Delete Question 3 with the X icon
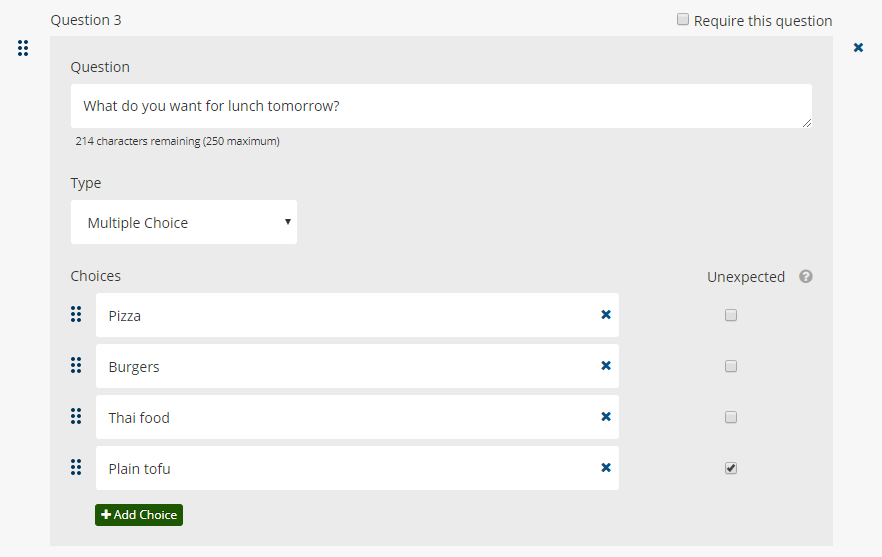This screenshot has width=882, height=557. (x=858, y=47)
